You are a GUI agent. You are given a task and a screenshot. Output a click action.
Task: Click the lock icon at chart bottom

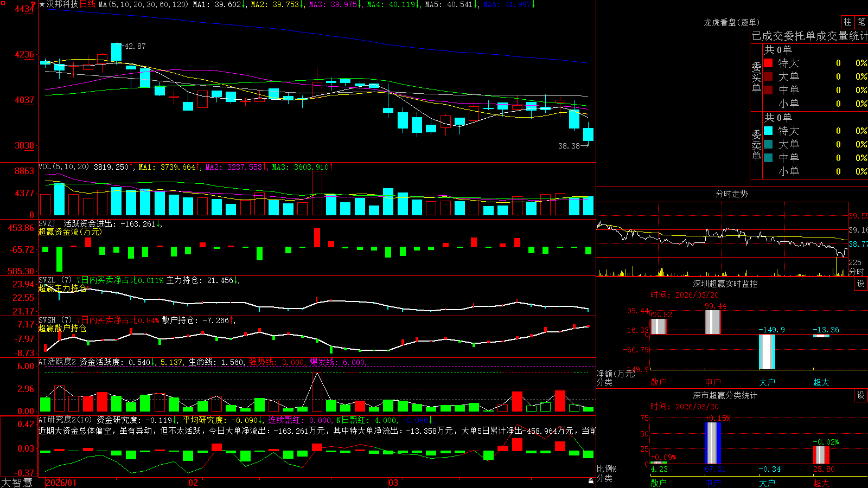591,481
